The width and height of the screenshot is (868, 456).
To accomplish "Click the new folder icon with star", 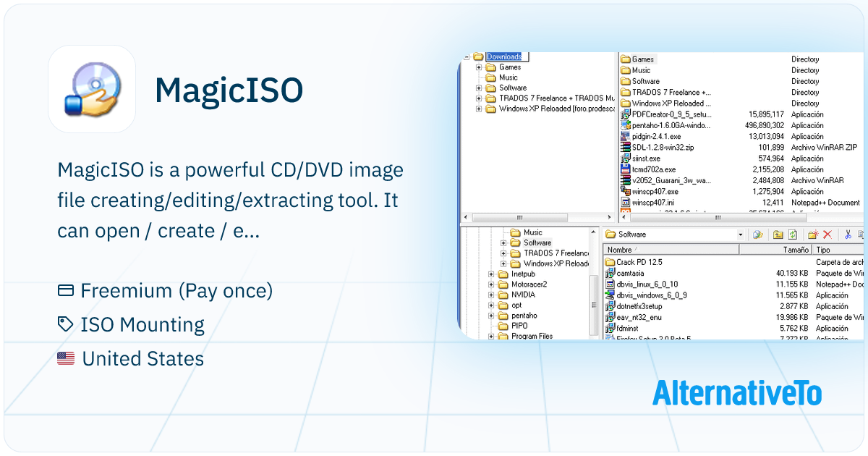I will pos(812,235).
